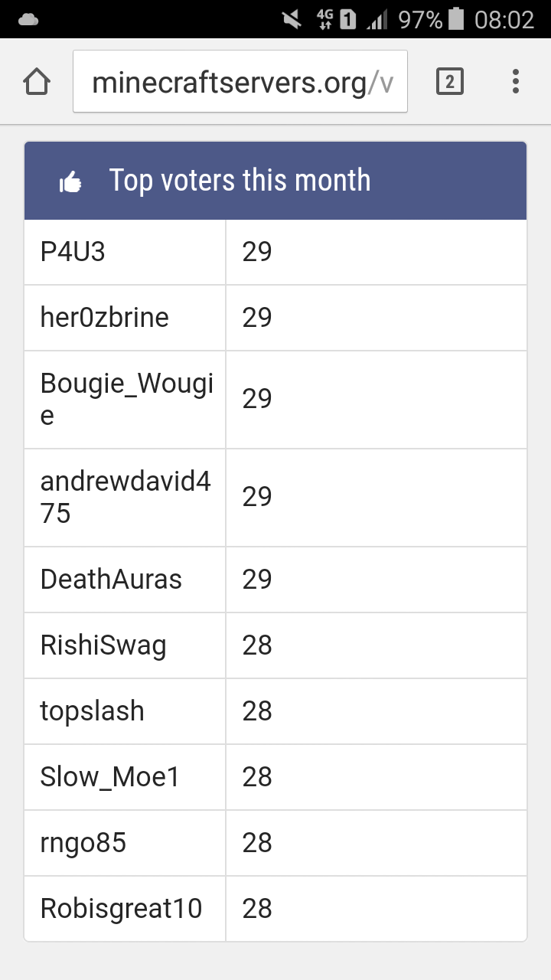Tap the cloud icon in status bar
The height and width of the screenshot is (980, 551).
[28, 19]
